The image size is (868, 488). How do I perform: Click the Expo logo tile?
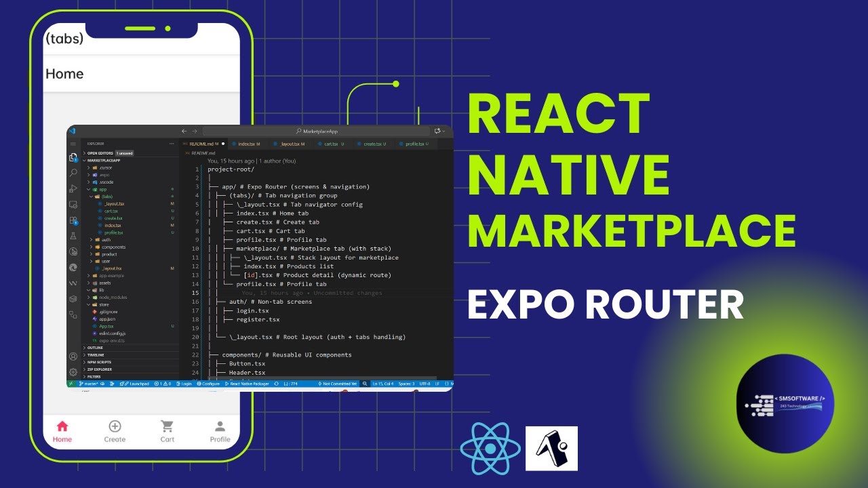click(x=551, y=448)
